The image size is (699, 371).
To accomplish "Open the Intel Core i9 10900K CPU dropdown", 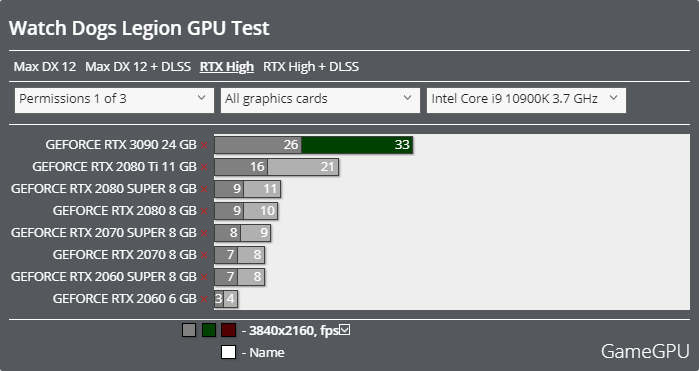I will [x=526, y=100].
